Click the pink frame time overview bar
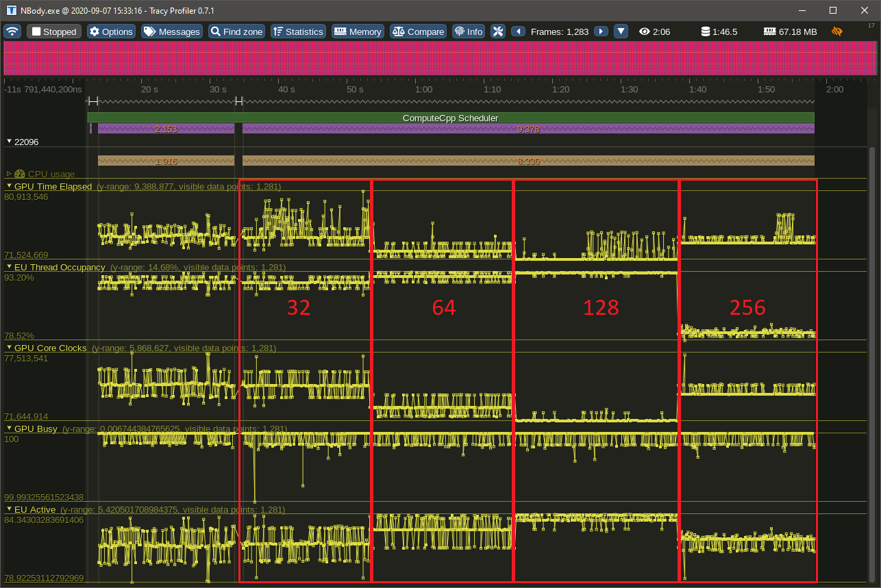Screen dimensions: 881x588 coord(440,58)
